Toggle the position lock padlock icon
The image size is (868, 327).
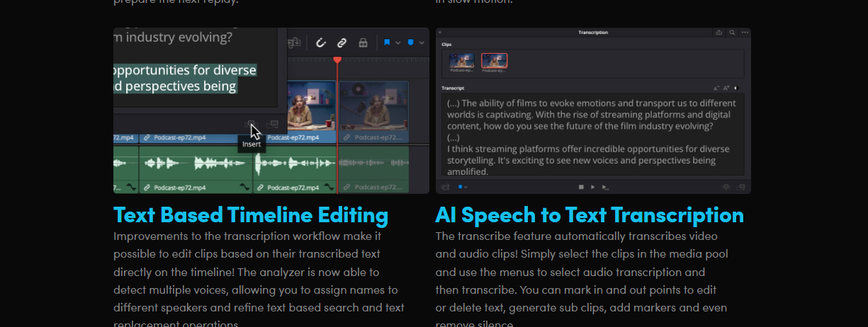coord(363,42)
